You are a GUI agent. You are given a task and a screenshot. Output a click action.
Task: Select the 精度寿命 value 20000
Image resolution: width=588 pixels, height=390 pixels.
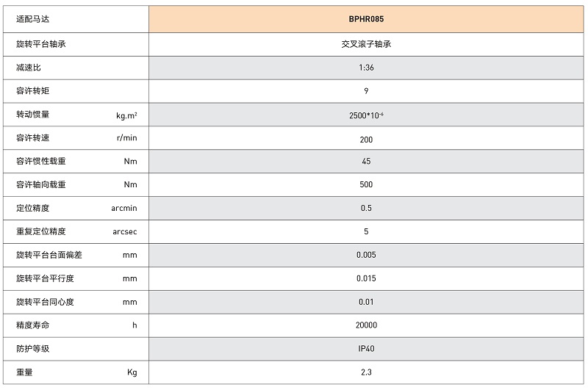[366, 325]
